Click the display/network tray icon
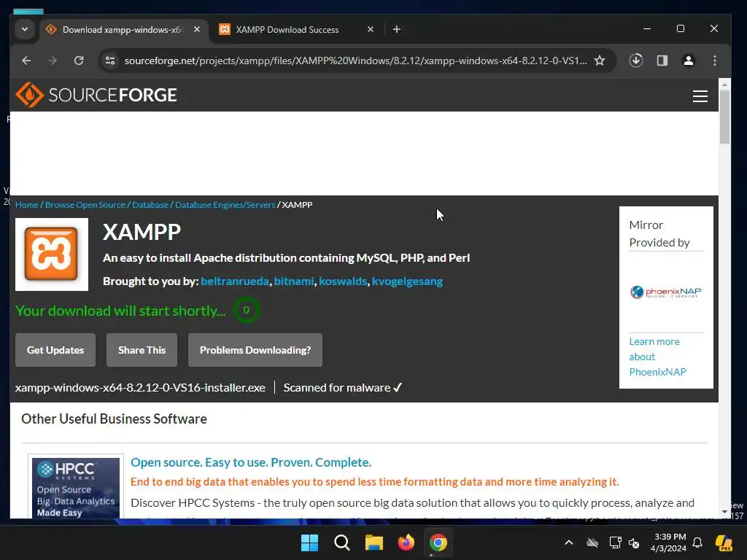Viewport: 747px width, 560px height. [615, 542]
